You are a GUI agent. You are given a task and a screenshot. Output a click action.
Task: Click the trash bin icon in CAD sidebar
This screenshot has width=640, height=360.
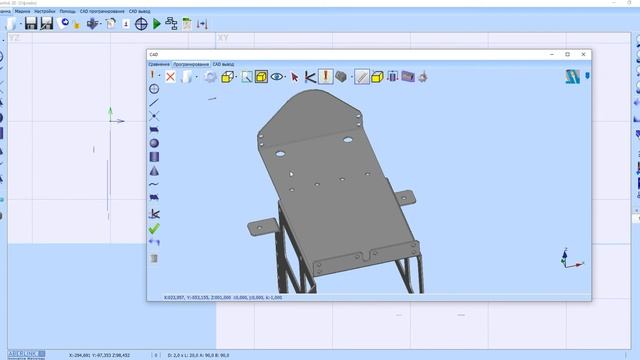point(154,258)
